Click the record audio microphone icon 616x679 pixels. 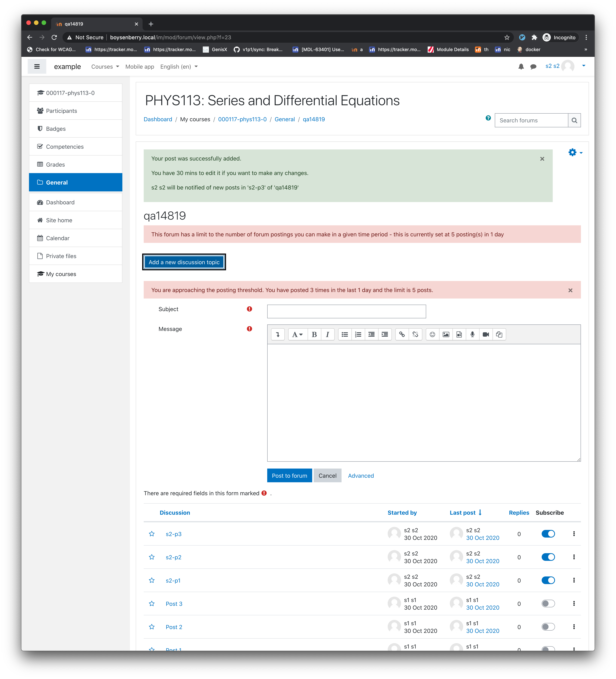[472, 334]
